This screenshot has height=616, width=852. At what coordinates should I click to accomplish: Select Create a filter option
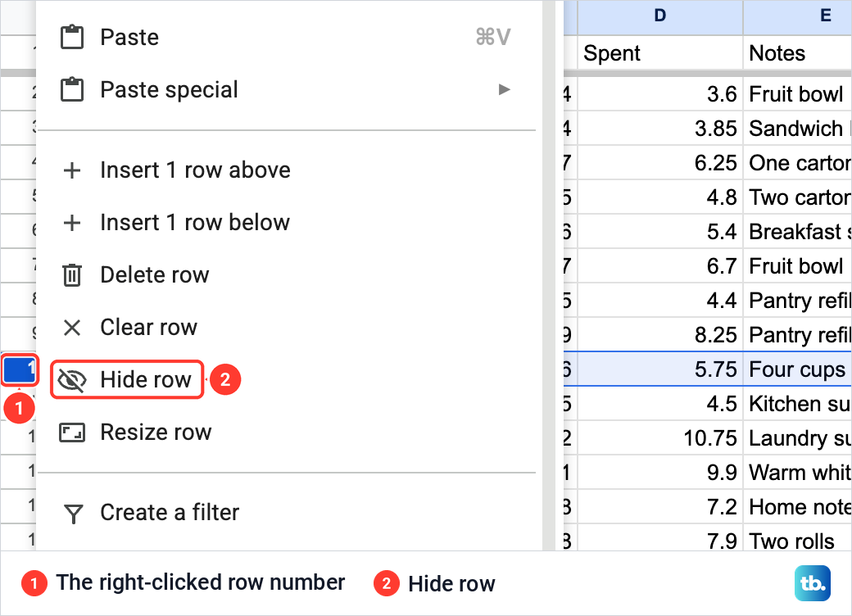289,512
